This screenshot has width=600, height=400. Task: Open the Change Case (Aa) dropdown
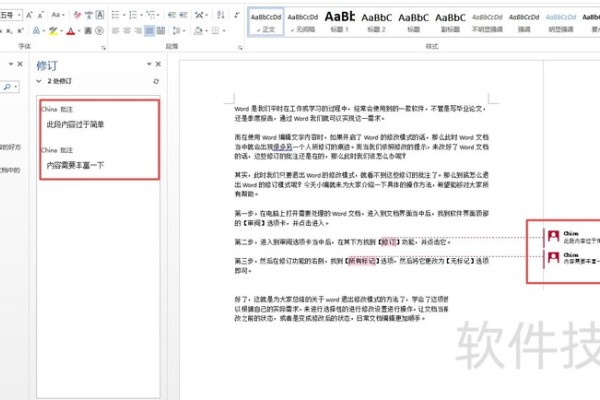pos(58,15)
